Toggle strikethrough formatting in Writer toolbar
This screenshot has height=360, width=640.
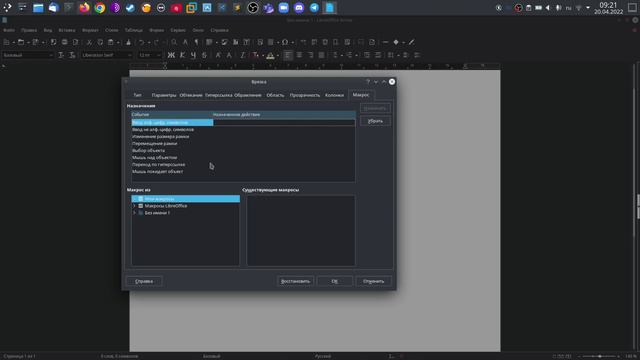204,55
